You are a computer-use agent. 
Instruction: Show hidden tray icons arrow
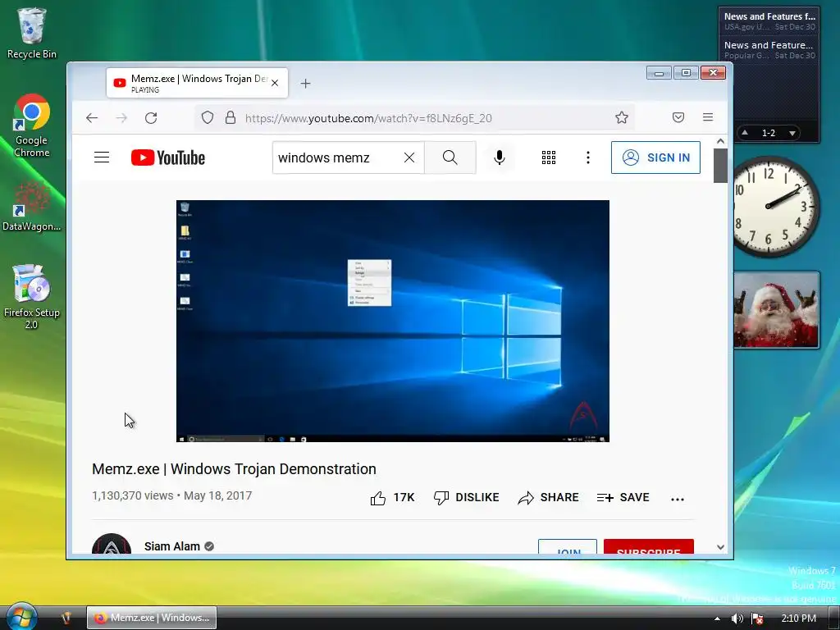(x=717, y=619)
